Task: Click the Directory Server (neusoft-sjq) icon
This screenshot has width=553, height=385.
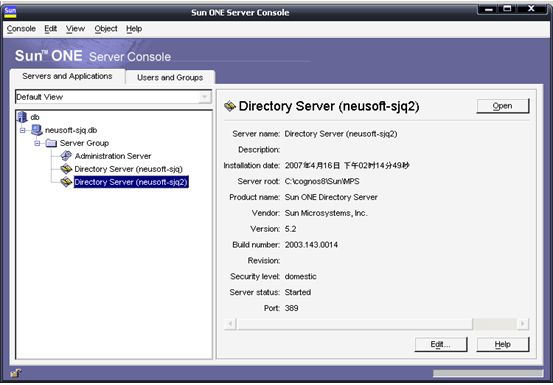Action: [x=66, y=169]
